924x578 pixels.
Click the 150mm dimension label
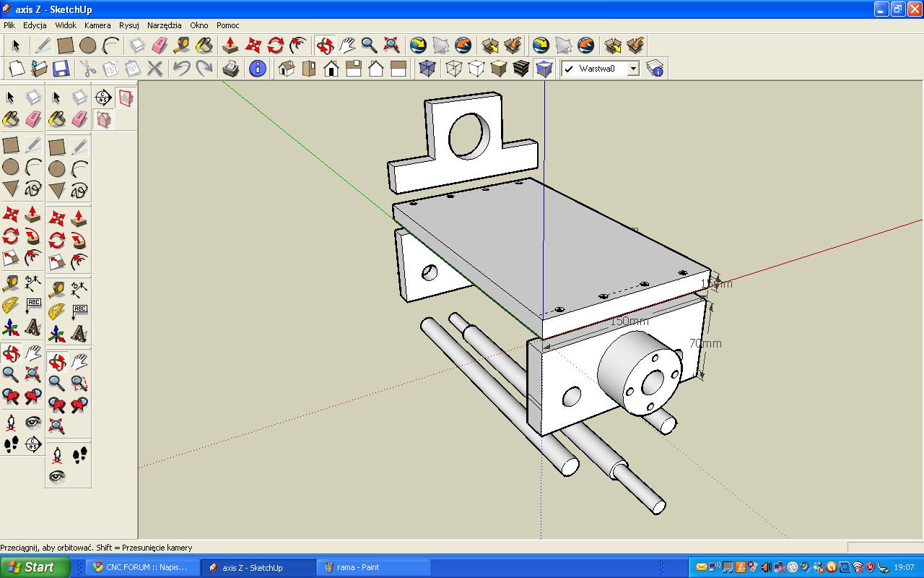(x=629, y=321)
